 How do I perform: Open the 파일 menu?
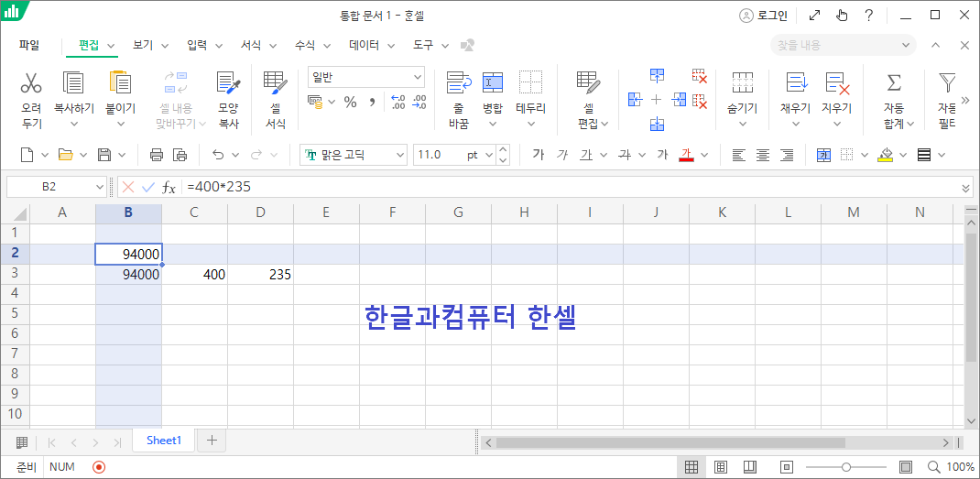(28, 45)
